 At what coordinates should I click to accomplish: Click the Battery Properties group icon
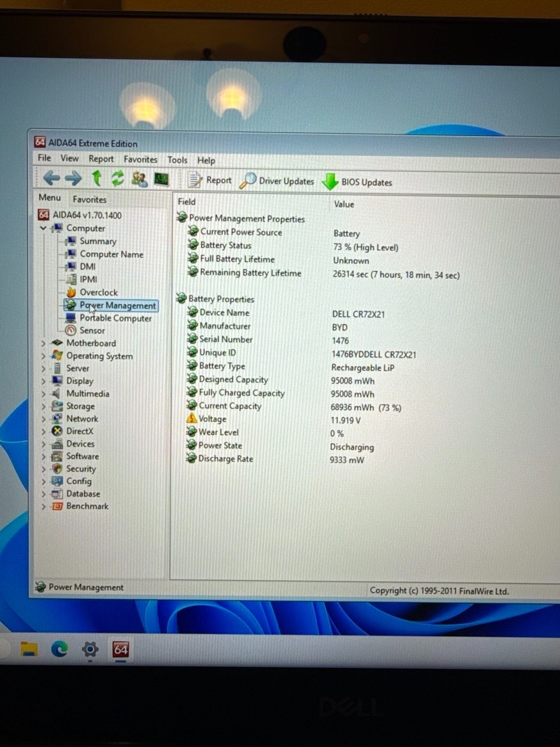click(x=181, y=298)
